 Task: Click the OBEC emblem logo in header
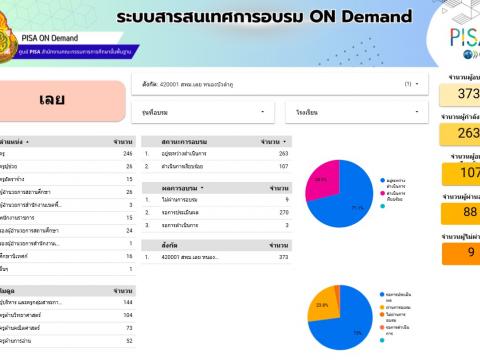point(7,37)
